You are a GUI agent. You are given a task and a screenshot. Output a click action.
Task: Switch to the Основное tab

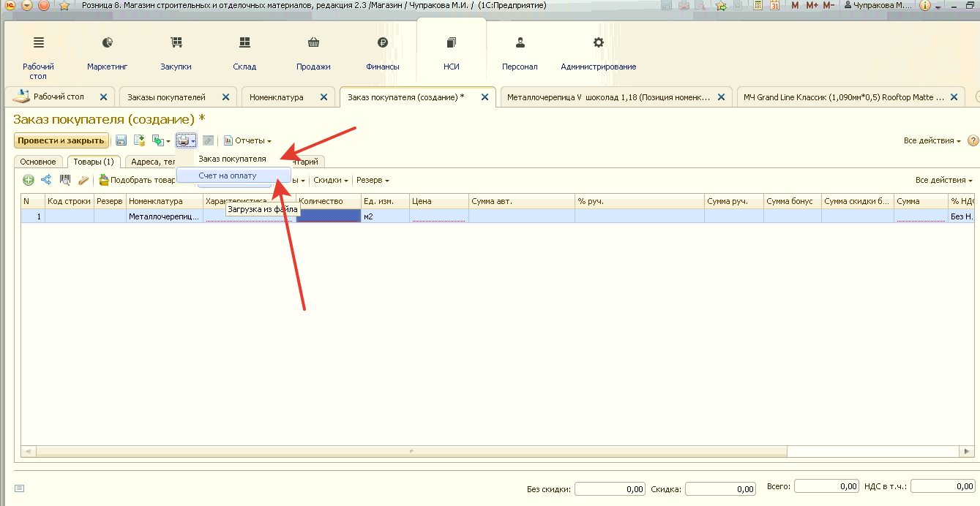[x=38, y=162]
